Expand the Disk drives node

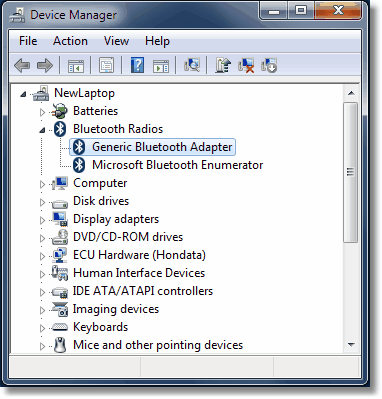pyautogui.click(x=42, y=202)
